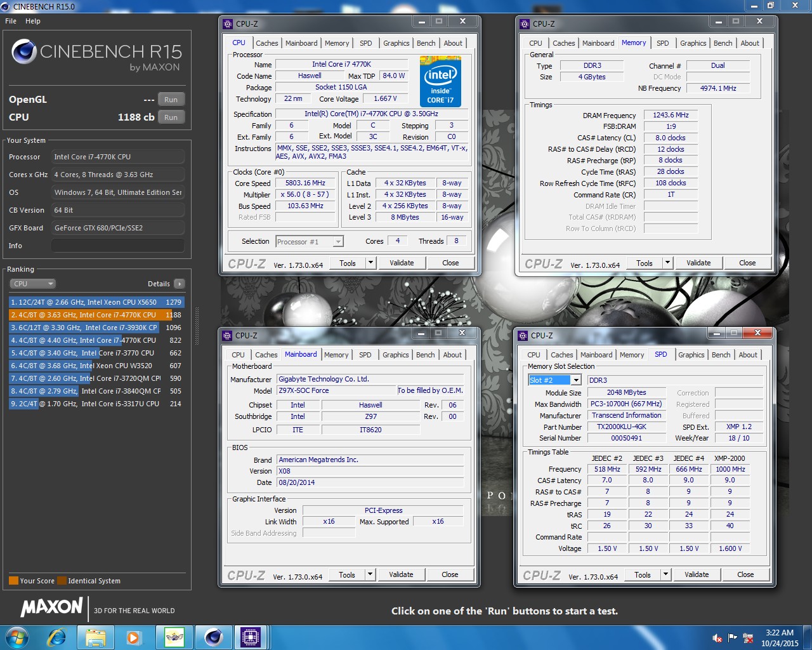Open the Help menu in Cinebench

tap(33, 21)
